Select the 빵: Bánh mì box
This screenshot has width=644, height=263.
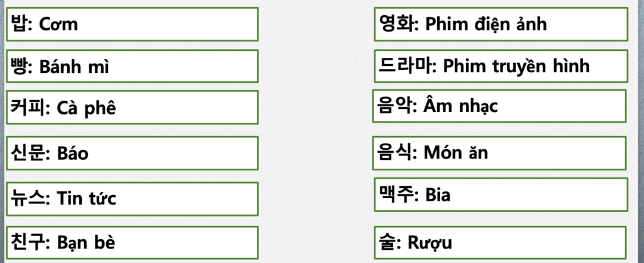[x=132, y=67]
